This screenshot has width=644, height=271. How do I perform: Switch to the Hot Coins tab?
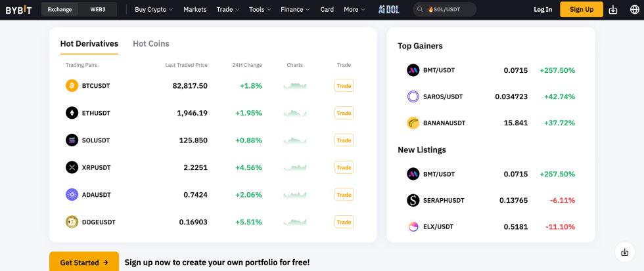click(150, 44)
